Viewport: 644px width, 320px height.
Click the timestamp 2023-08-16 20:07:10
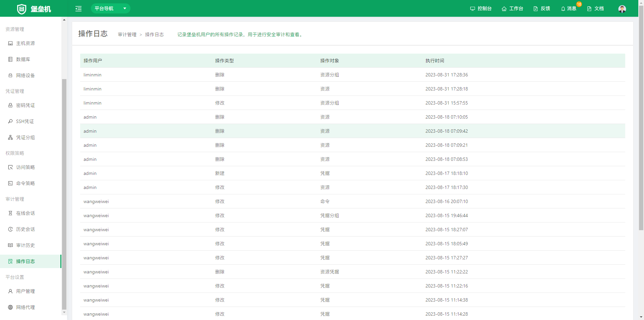(446, 201)
